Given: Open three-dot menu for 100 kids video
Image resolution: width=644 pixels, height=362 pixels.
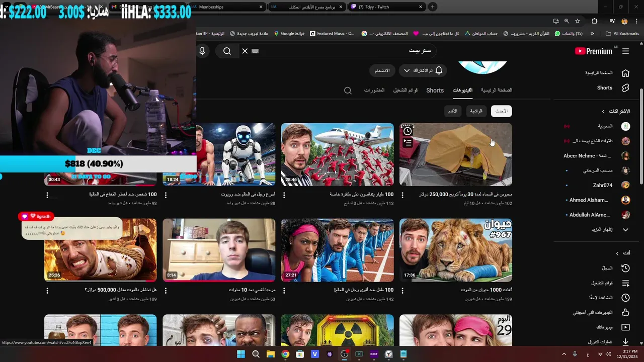Looking at the screenshot, I should click(x=284, y=291).
